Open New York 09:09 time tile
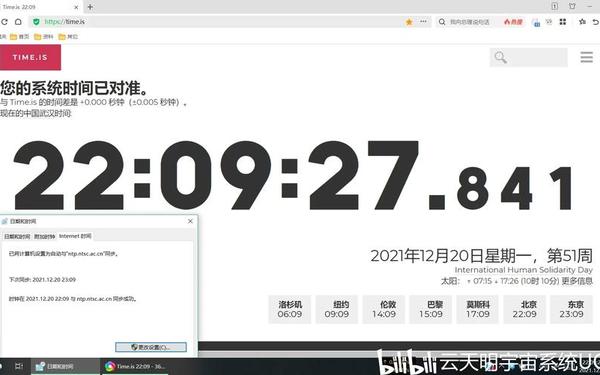Image resolution: width=600 pixels, height=375 pixels. point(337,309)
